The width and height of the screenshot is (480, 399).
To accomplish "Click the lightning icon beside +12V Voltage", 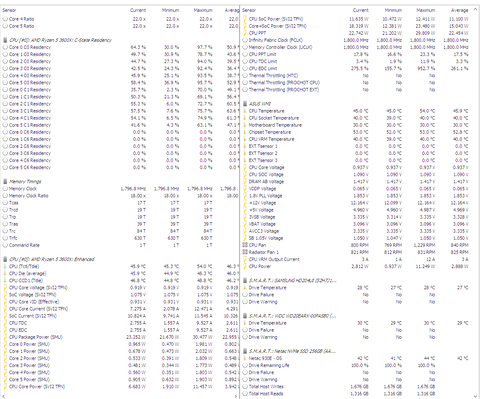I will pos(245,203).
